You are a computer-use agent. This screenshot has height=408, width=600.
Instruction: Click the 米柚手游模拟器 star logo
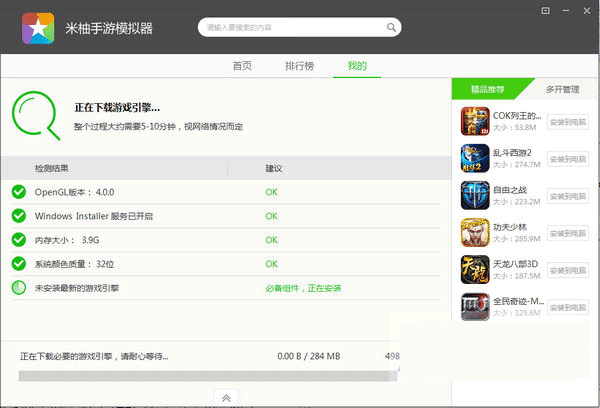tap(38, 28)
